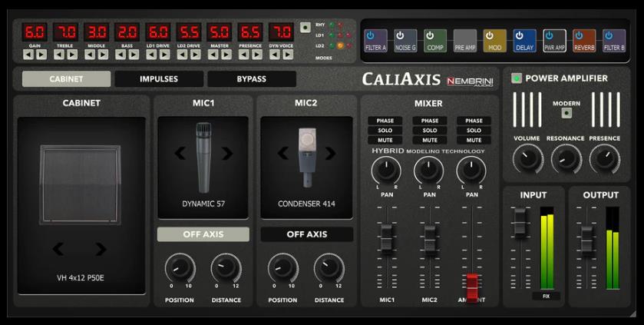Open the Impulses tab
644x325 pixels.
(x=159, y=79)
